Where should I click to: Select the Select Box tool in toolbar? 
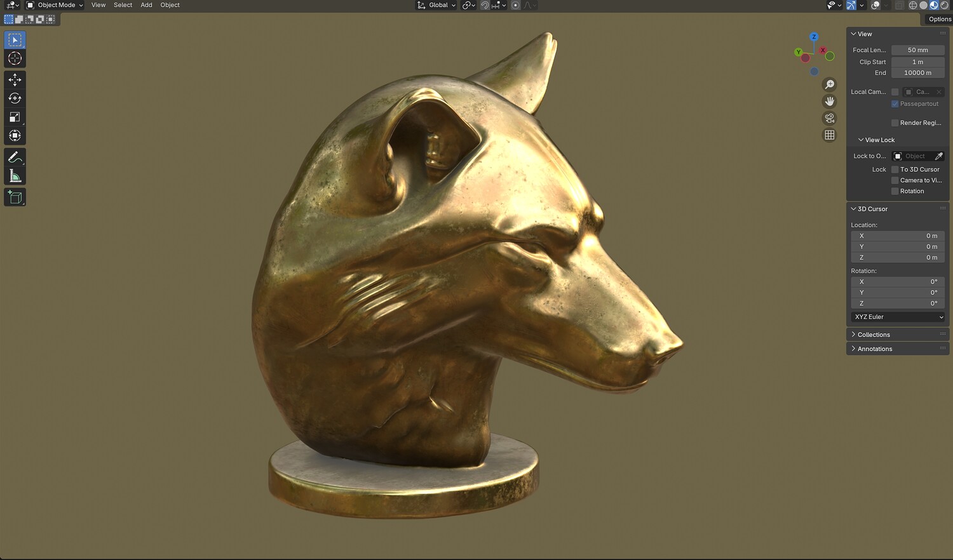[x=15, y=40]
